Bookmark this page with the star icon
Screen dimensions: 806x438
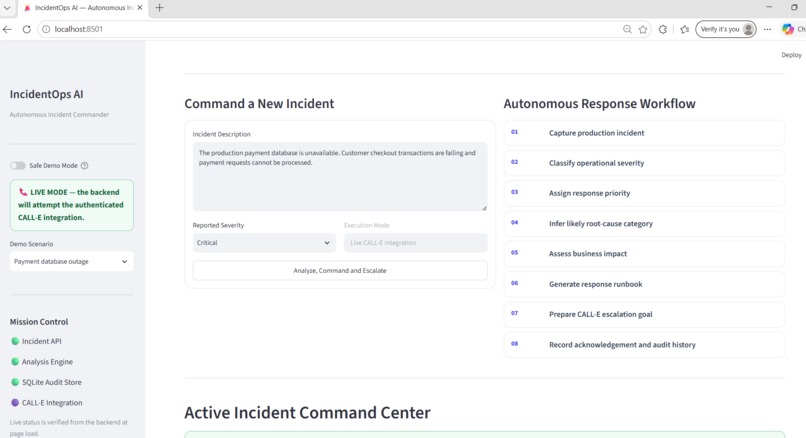pos(643,29)
